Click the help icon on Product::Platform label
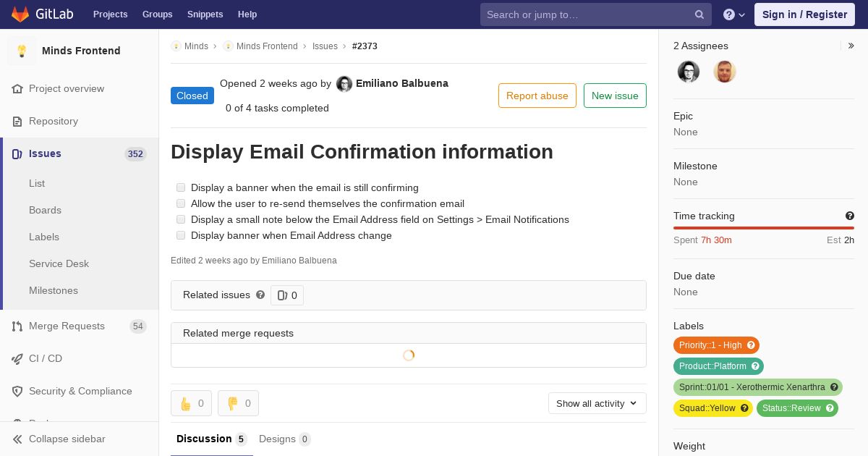 [755, 366]
